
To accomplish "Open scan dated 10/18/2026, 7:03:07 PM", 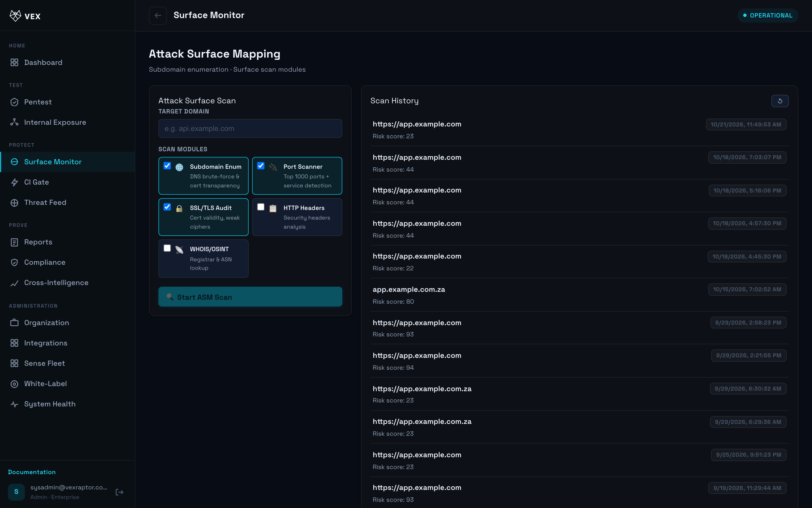I will click(x=579, y=163).
